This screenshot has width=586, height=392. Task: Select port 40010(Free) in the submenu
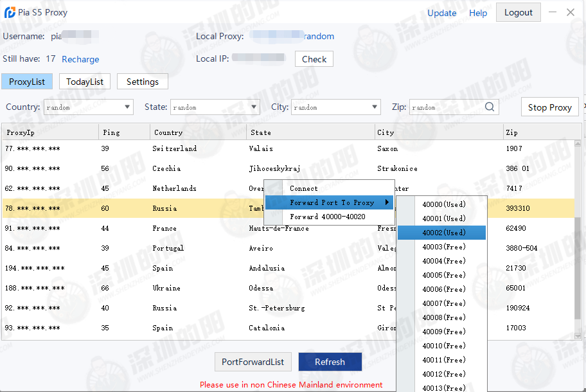441,346
